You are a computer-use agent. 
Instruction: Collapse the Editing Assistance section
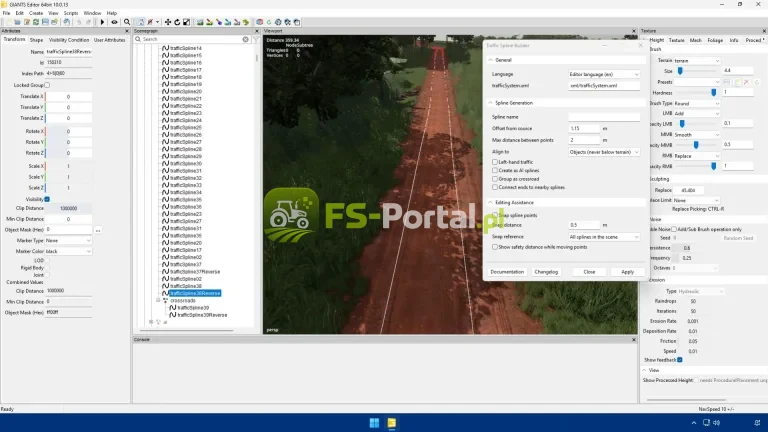[490, 202]
